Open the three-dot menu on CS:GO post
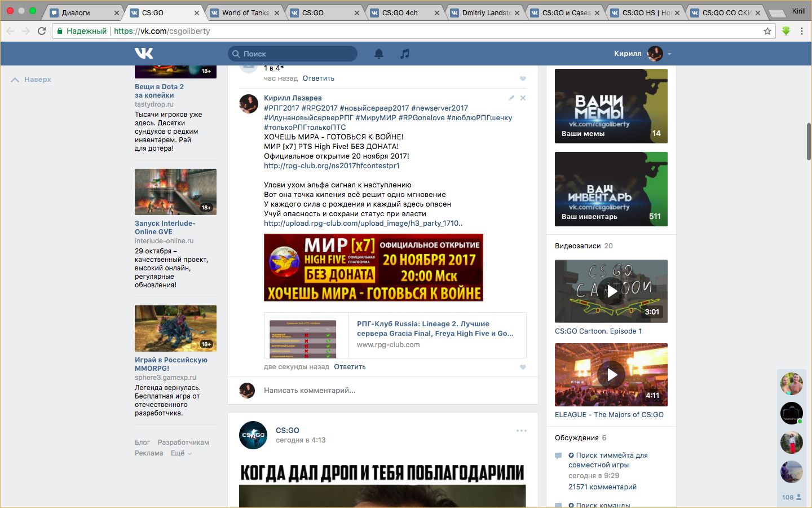 [x=522, y=431]
